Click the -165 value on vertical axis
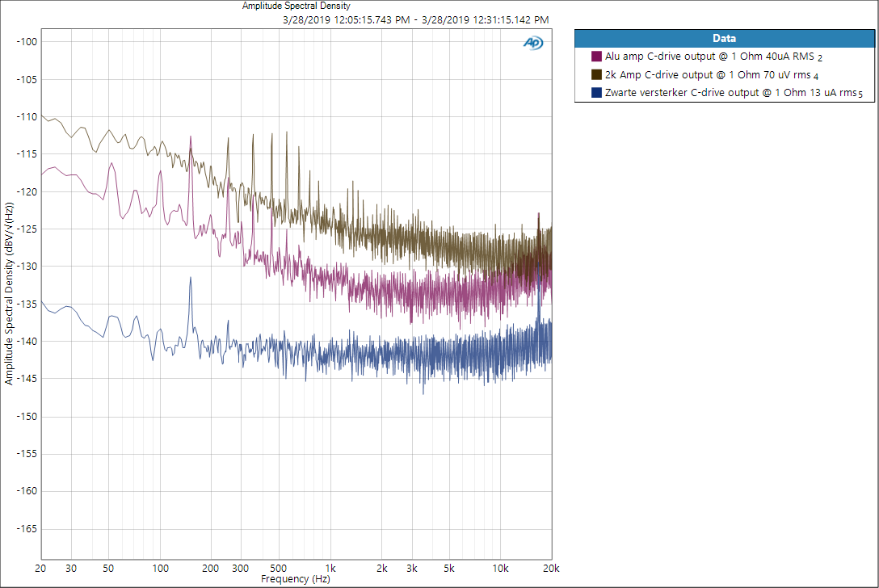Screen dimensions: 879x588 [x=27, y=529]
